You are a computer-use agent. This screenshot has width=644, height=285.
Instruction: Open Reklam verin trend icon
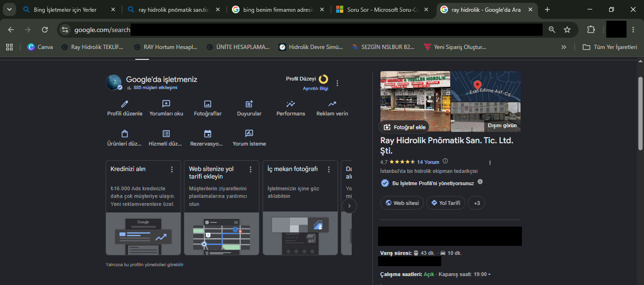(x=332, y=104)
